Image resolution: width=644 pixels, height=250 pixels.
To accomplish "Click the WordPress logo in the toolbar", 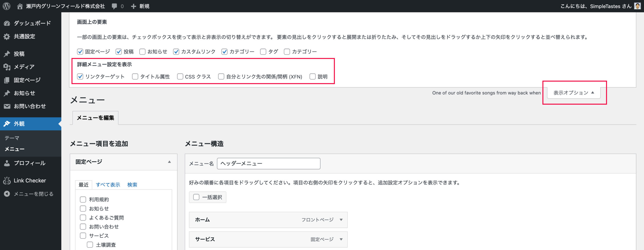I will point(7,6).
